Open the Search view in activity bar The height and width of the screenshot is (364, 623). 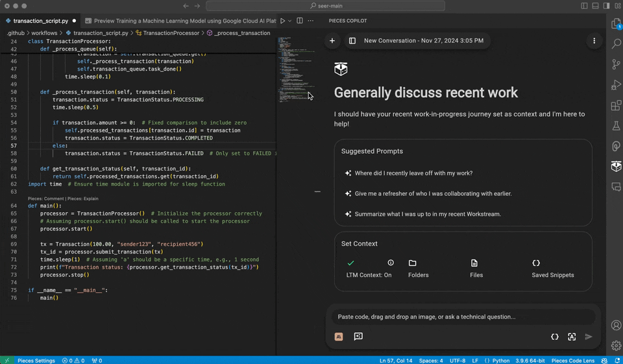pyautogui.click(x=616, y=43)
